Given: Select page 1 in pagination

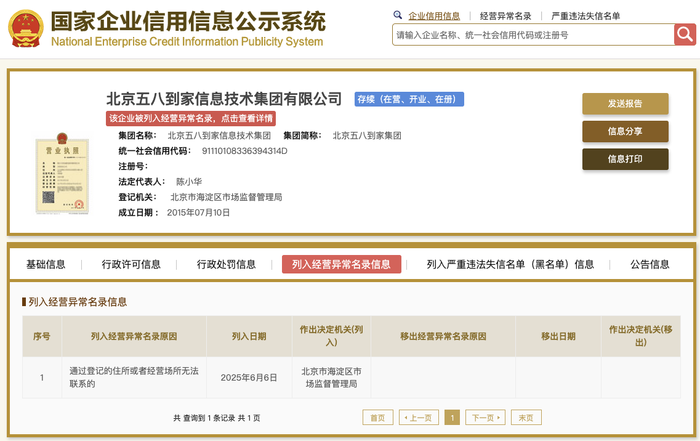Looking at the screenshot, I should pos(452,417).
